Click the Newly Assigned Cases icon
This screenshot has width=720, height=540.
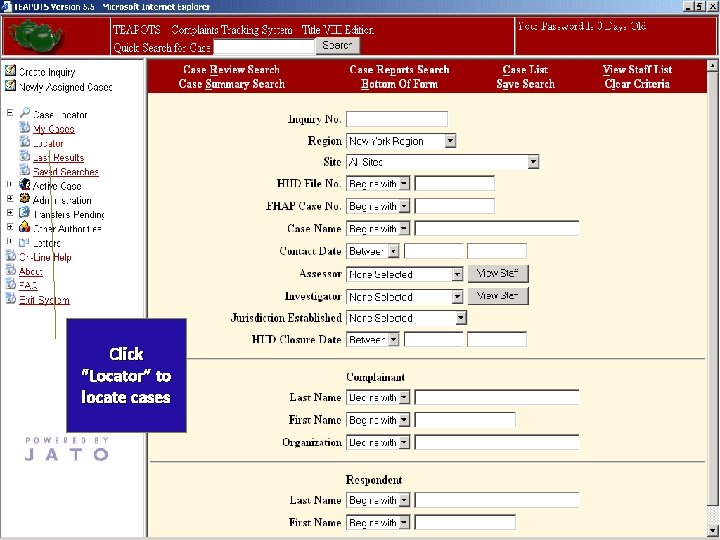tap(10, 85)
